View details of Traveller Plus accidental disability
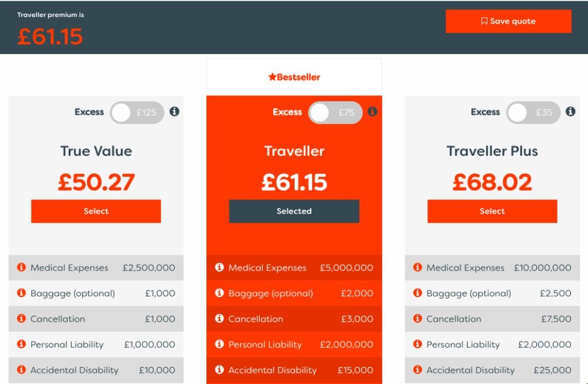Image resolution: width=588 pixels, height=384 pixels. click(417, 370)
